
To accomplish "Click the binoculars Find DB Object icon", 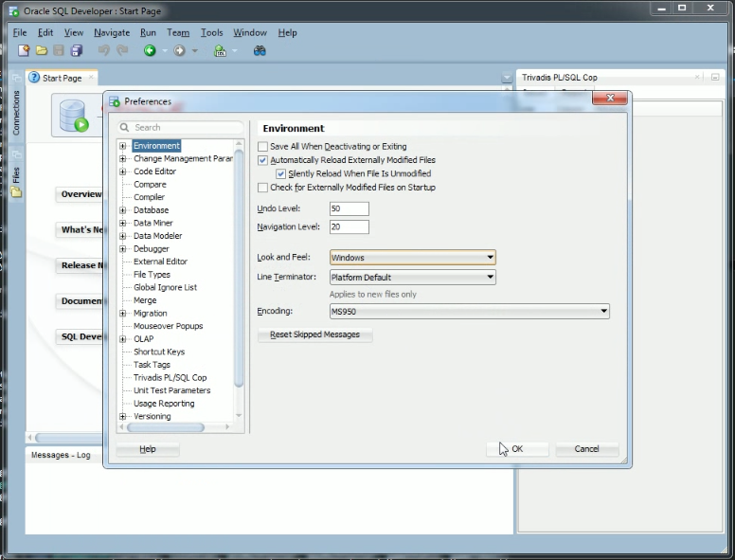I will coord(260,50).
